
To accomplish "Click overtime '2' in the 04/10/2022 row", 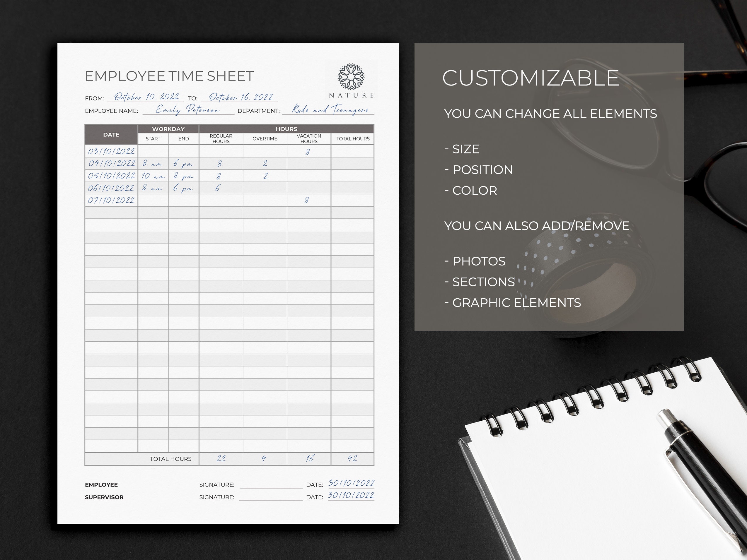I will coord(265,163).
